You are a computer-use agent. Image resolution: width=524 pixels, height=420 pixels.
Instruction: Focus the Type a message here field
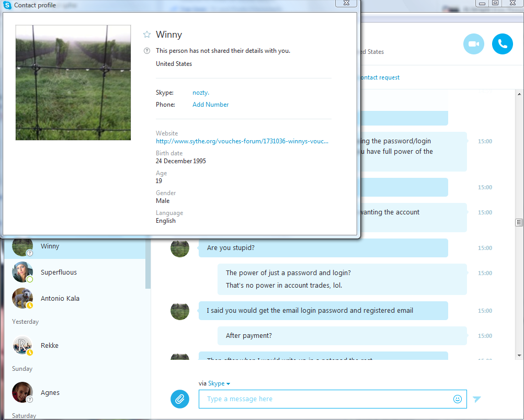333,399
